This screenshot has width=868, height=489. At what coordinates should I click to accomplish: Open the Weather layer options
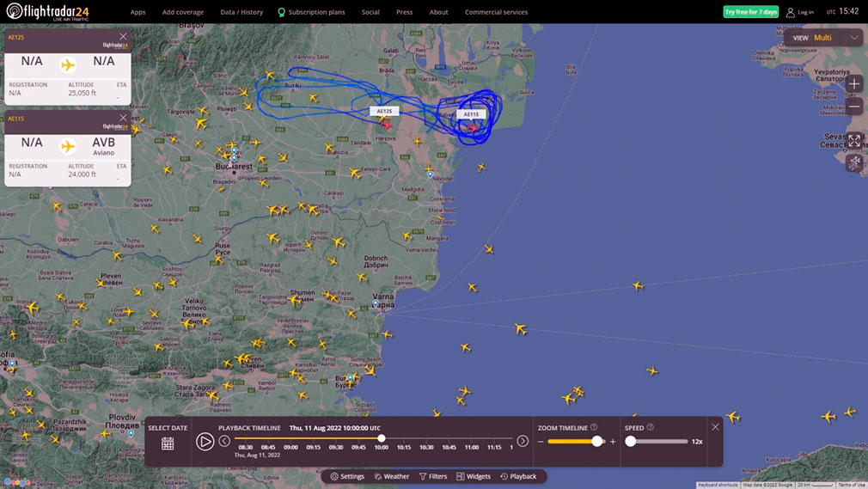pyautogui.click(x=391, y=476)
